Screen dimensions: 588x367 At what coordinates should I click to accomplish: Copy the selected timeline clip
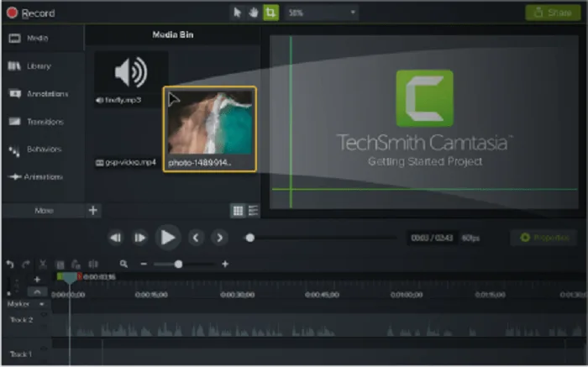coord(60,265)
